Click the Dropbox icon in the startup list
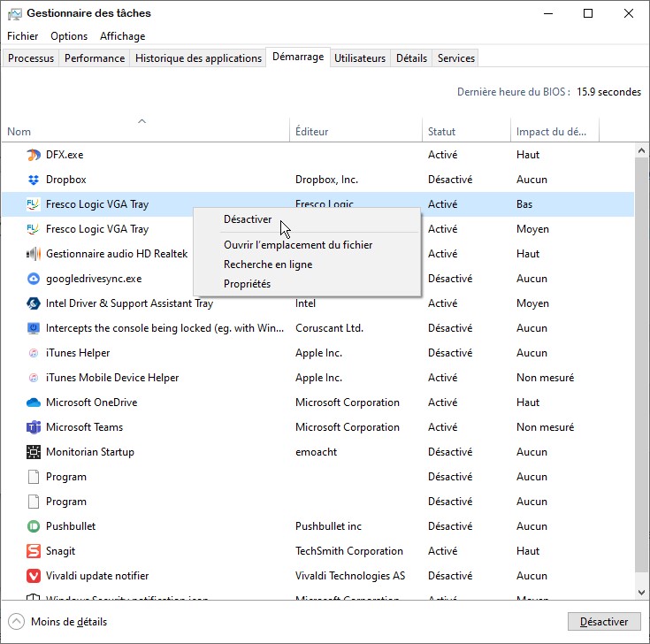 click(x=34, y=180)
